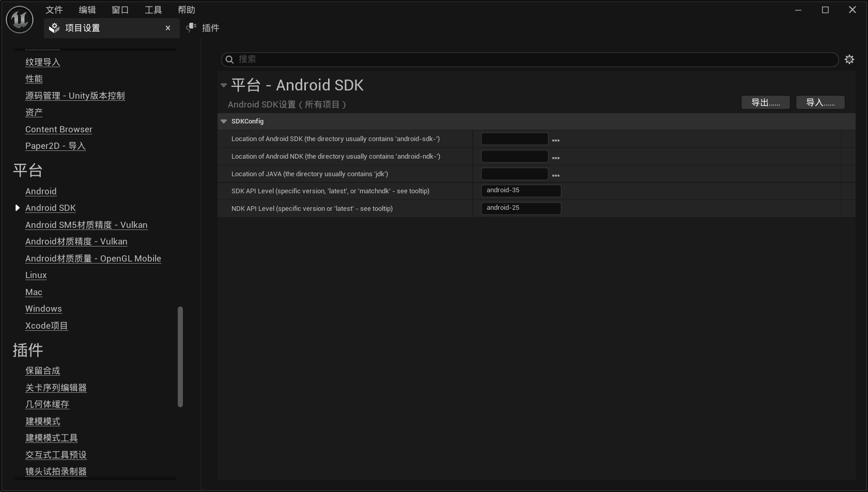
Task: Click the 导出...... button
Action: pos(766,102)
